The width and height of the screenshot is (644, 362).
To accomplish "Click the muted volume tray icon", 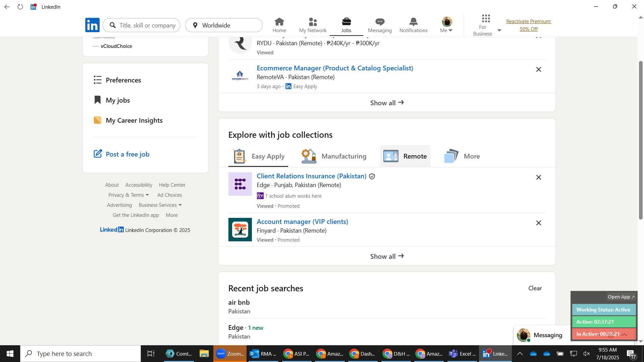I will tap(587, 354).
